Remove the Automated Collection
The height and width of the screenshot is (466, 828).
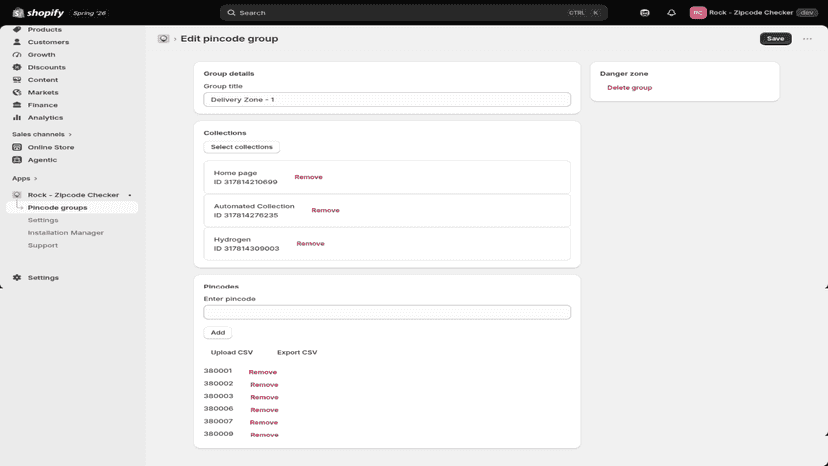point(325,210)
